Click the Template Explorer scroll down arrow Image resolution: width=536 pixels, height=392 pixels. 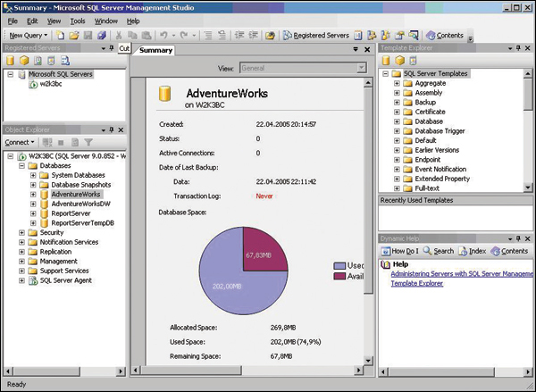528,188
